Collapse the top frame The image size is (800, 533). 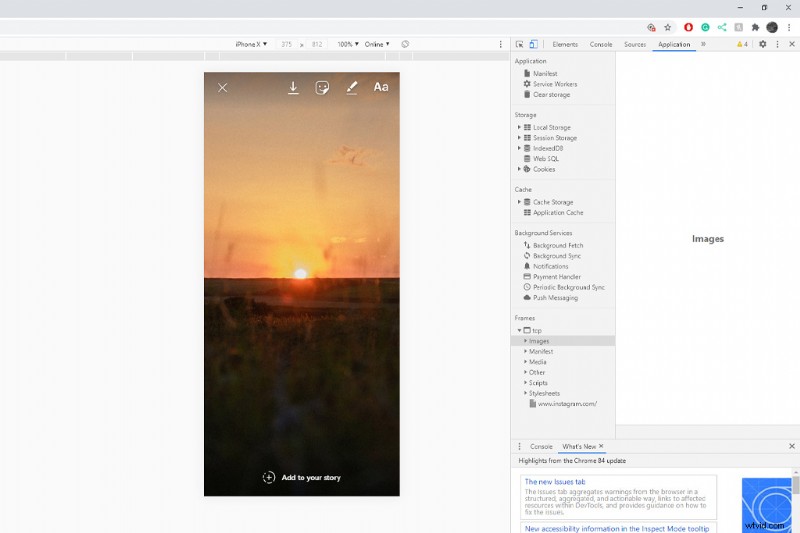(519, 331)
